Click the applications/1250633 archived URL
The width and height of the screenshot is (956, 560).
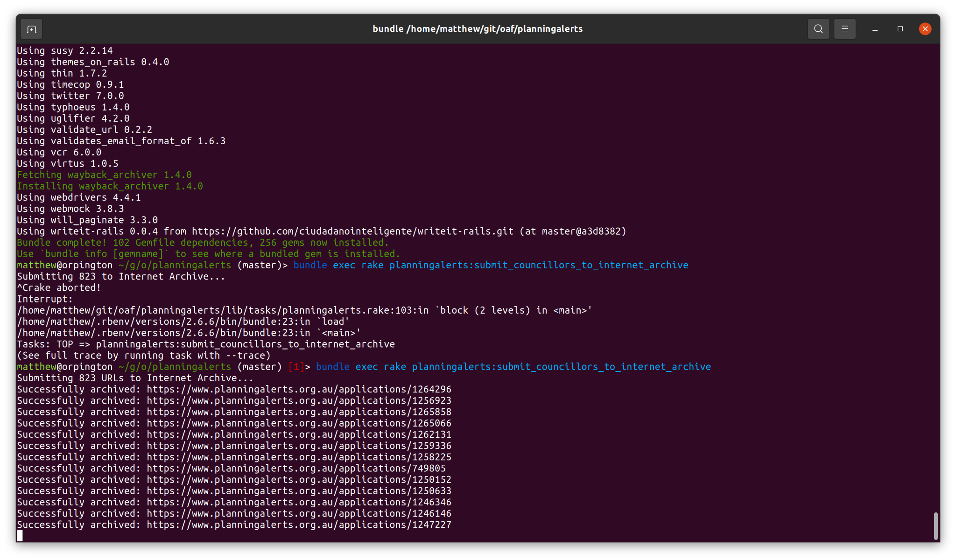(x=299, y=491)
